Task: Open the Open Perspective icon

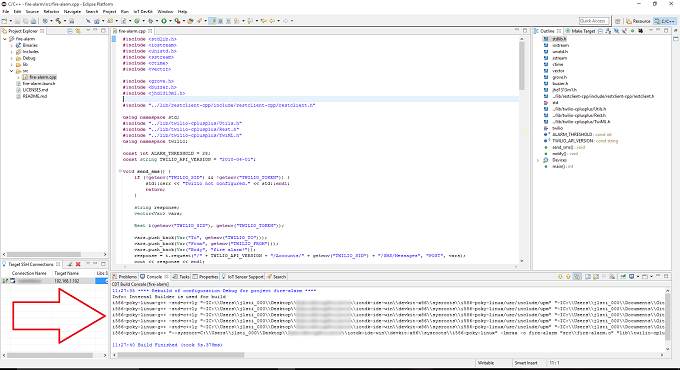Action: [x=618, y=21]
